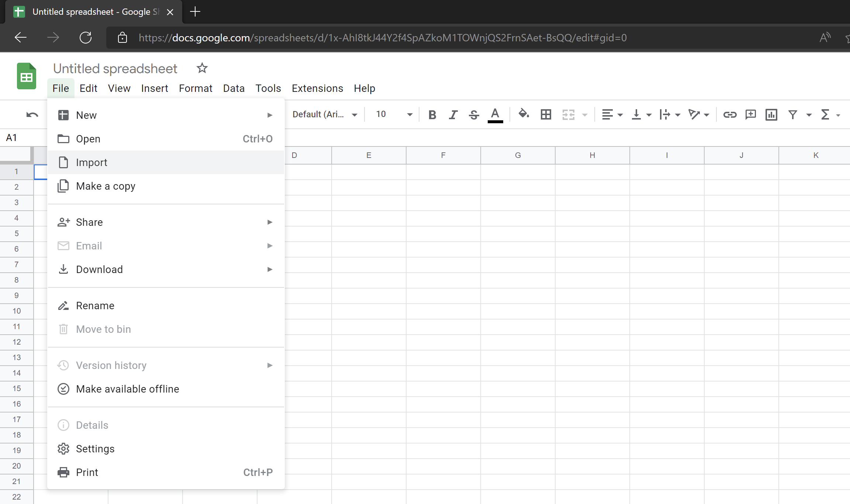Click the Share menu expander arrow
This screenshot has height=504, width=850.
pyautogui.click(x=270, y=222)
